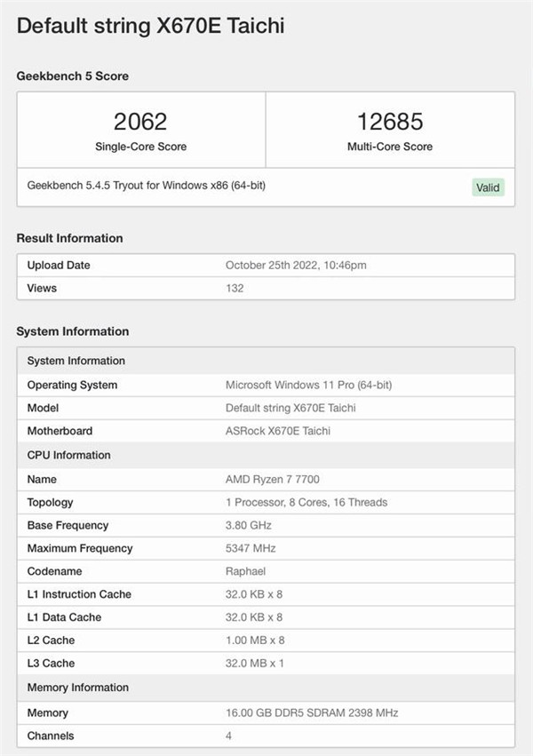Click the Geekbench 5 Score heading

(72, 76)
